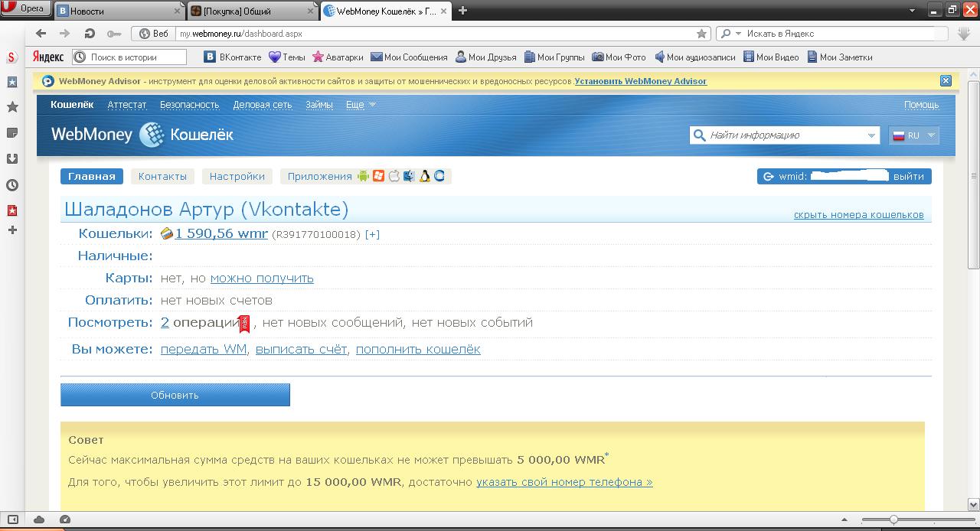Image resolution: width=980 pixels, height=531 pixels.
Task: Select the Настройки tab
Action: point(237,176)
